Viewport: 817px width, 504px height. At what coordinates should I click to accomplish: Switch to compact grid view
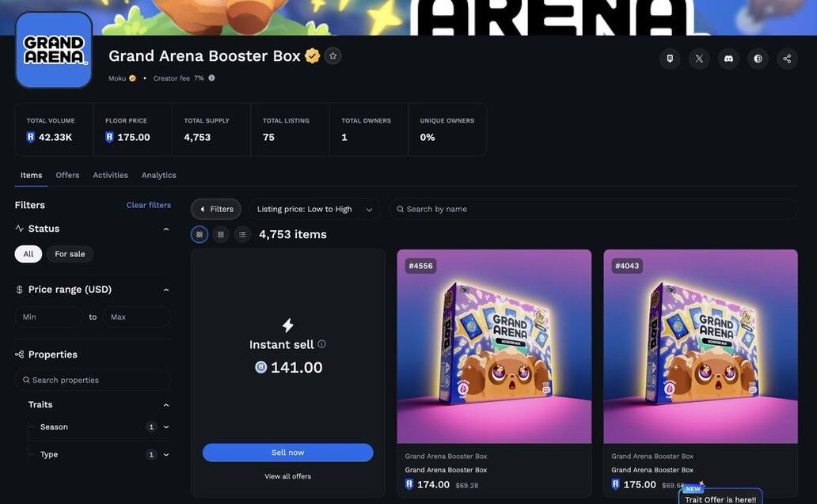point(221,234)
